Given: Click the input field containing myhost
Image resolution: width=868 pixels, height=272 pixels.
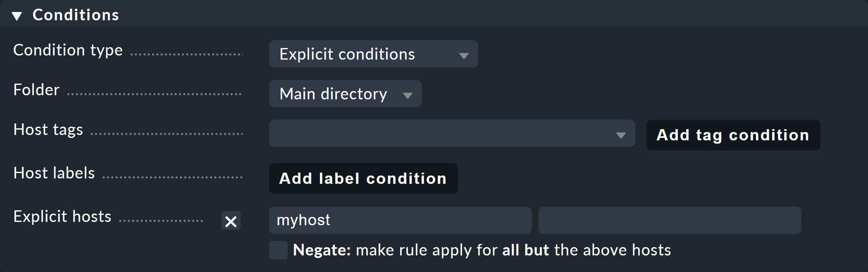Looking at the screenshot, I should [400, 220].
